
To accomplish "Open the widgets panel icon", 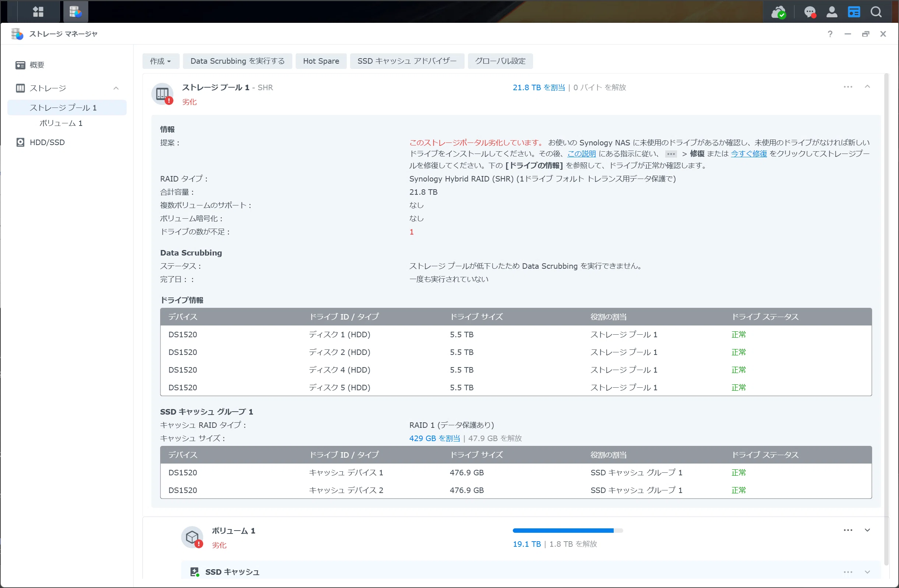I will 854,12.
